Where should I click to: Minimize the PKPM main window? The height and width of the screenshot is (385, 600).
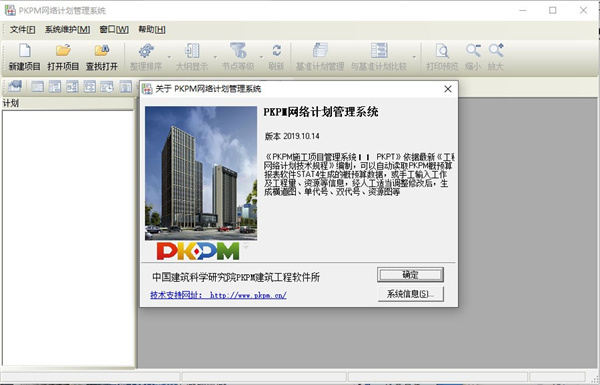[523, 10]
